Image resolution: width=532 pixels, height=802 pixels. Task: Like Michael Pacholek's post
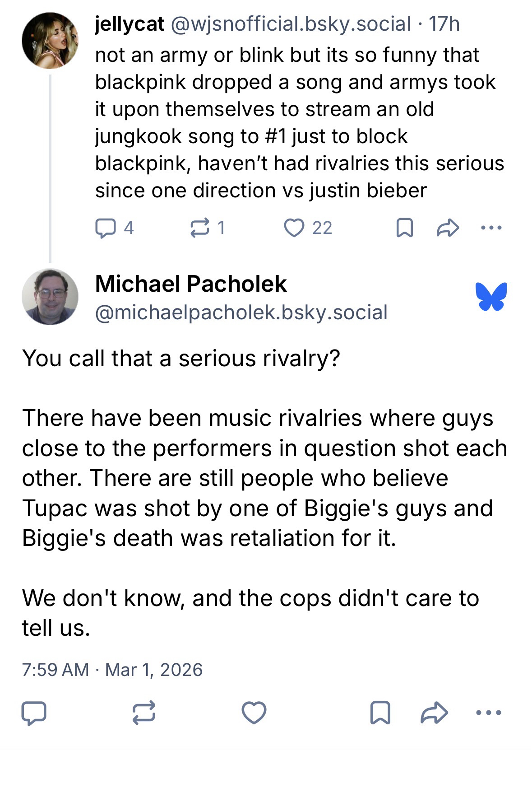254,713
